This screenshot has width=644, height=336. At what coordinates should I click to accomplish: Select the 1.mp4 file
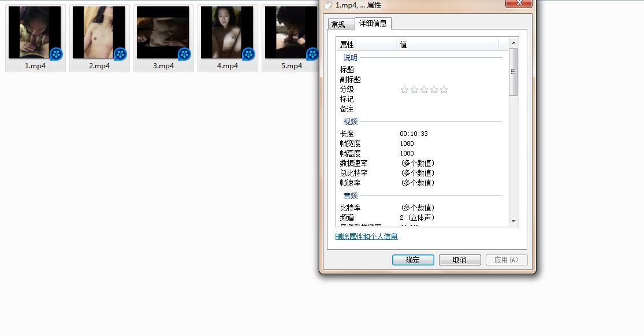point(35,38)
